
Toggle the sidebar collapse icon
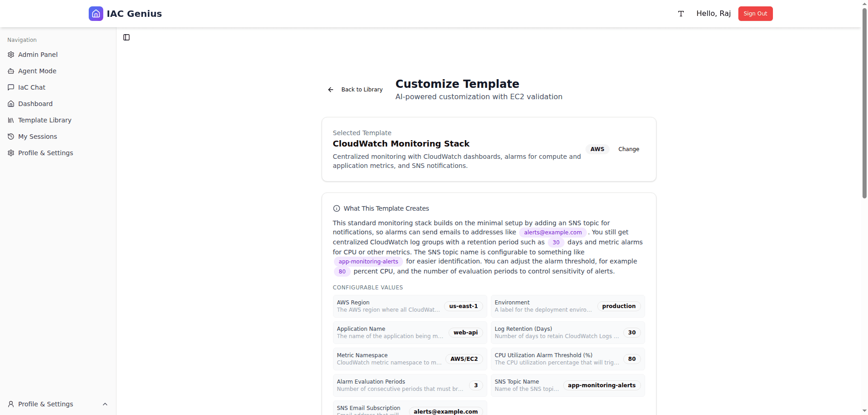(x=126, y=37)
